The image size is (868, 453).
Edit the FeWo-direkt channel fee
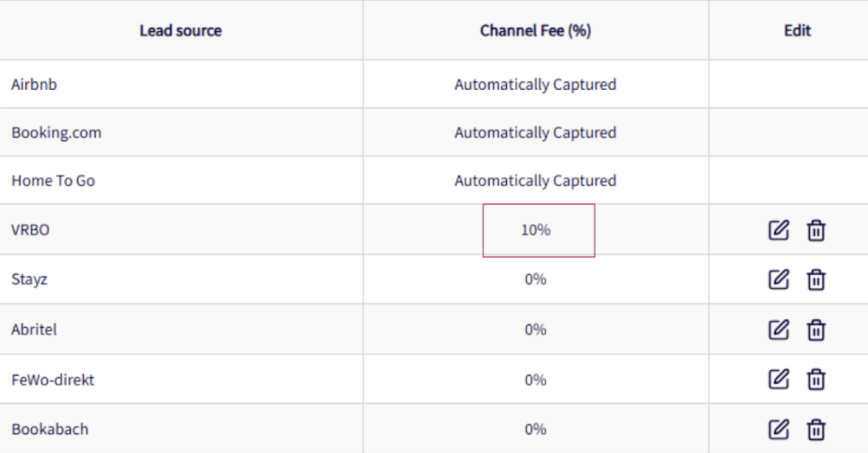[778, 379]
